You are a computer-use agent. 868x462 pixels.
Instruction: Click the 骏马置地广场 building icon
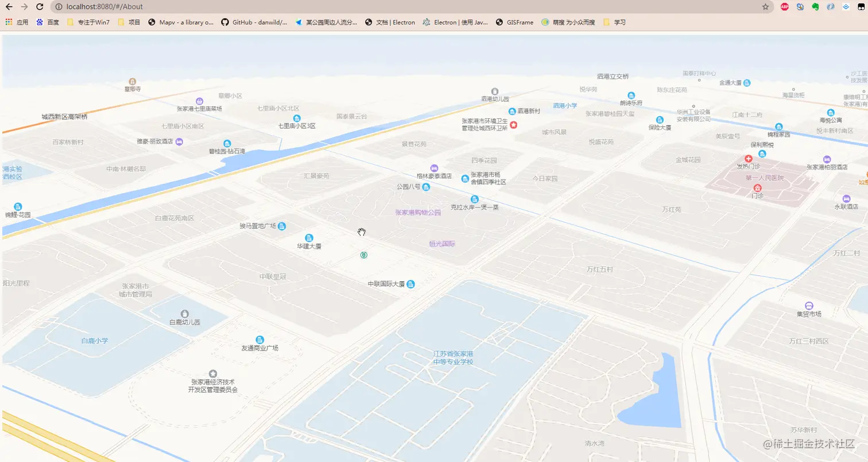pyautogui.click(x=282, y=226)
